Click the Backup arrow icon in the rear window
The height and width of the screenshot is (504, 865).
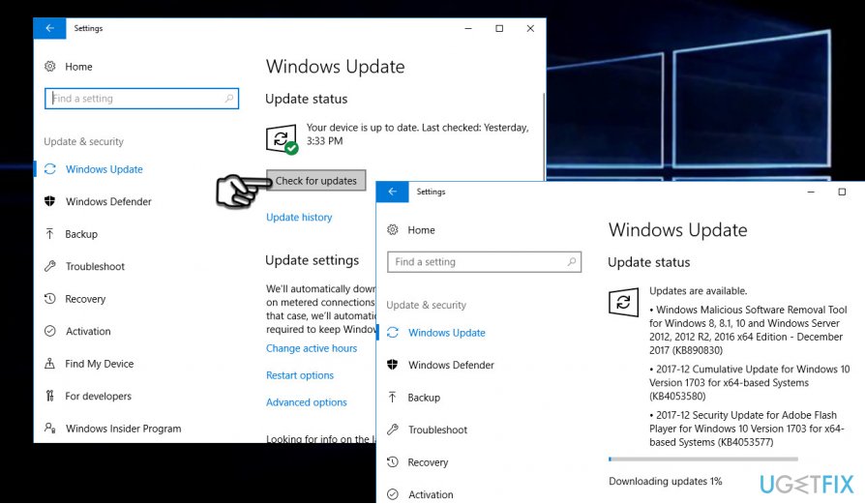point(50,234)
